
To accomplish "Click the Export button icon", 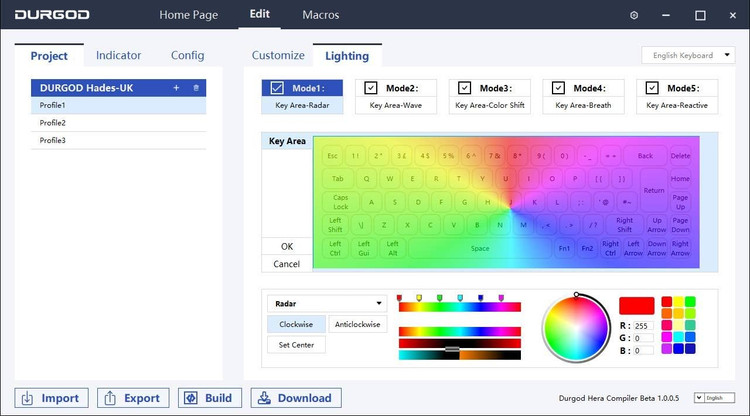I will (x=110, y=398).
